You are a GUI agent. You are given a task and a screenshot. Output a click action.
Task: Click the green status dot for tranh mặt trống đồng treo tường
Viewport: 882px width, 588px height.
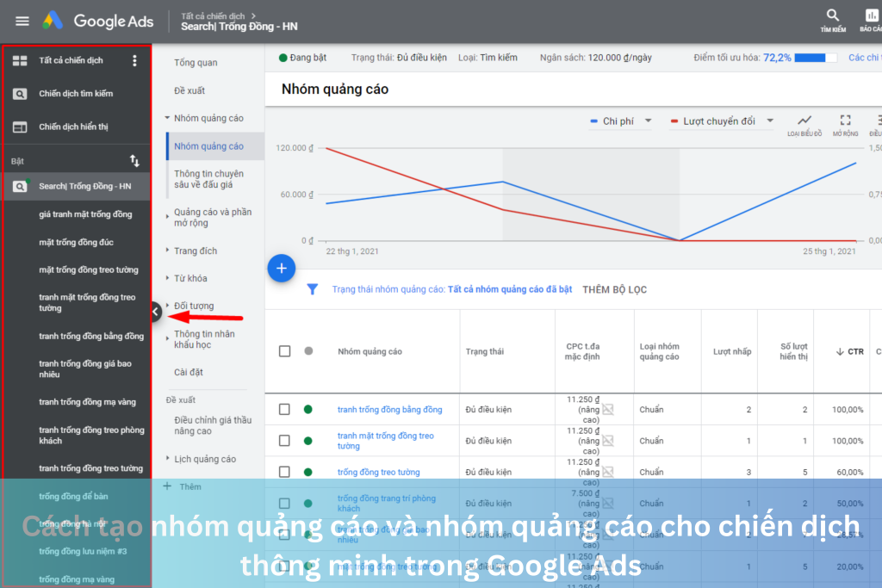coord(307,441)
